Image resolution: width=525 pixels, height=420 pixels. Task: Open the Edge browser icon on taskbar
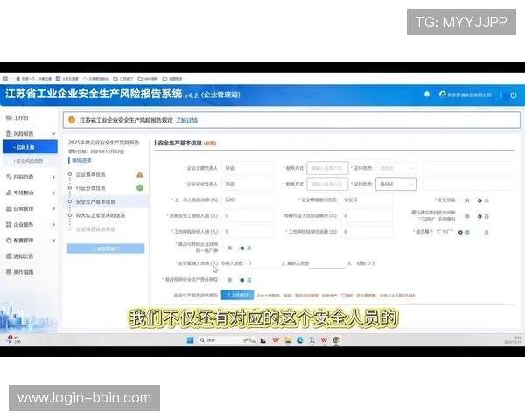click(x=299, y=340)
